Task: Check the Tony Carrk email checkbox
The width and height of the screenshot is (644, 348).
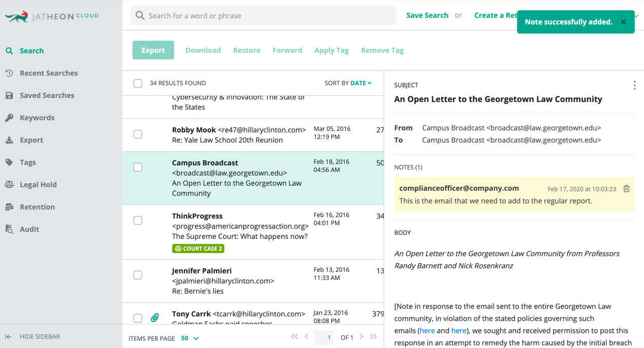Action: pos(138,318)
